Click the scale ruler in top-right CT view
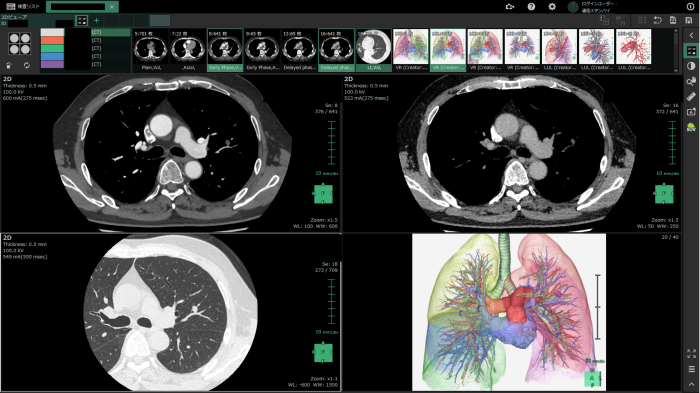This screenshot has width=700, height=393. tap(672, 142)
